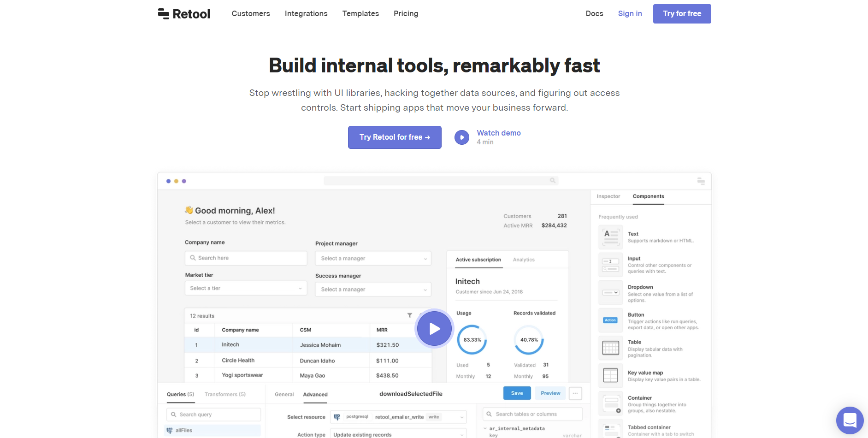The width and height of the screenshot is (868, 438).
Task: Click the Watch demo text link
Action: (499, 133)
